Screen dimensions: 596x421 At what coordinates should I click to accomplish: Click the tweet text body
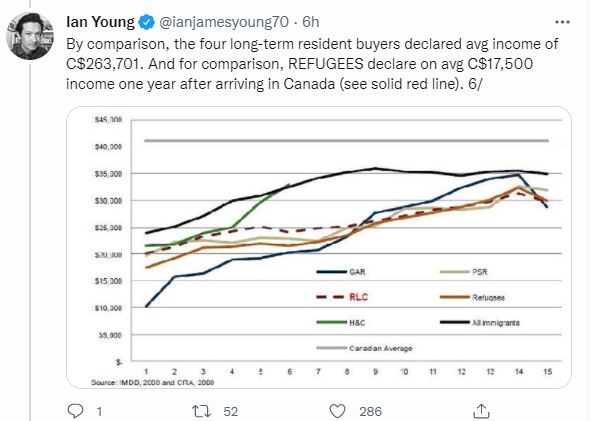[x=312, y=64]
